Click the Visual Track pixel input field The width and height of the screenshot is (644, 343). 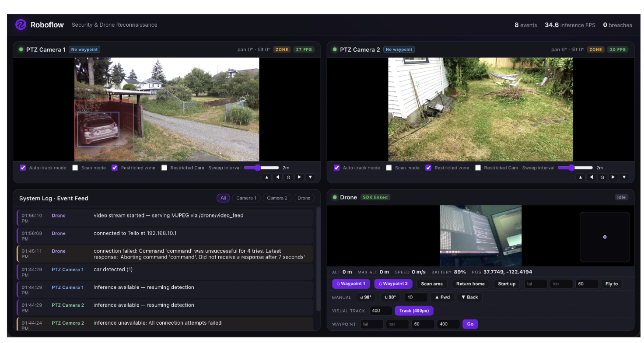click(x=381, y=311)
